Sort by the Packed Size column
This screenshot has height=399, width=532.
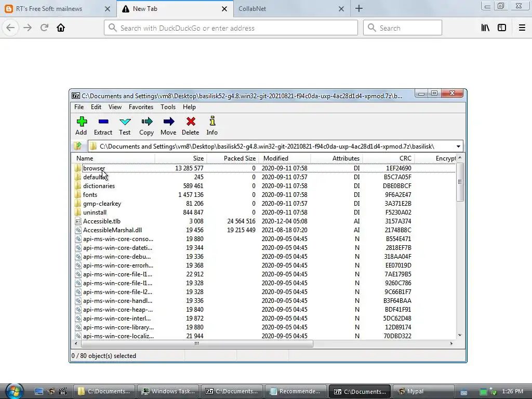pyautogui.click(x=233, y=158)
